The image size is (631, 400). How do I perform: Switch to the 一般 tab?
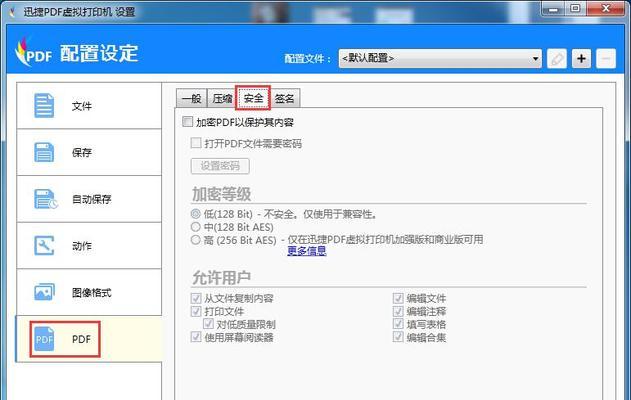click(192, 98)
